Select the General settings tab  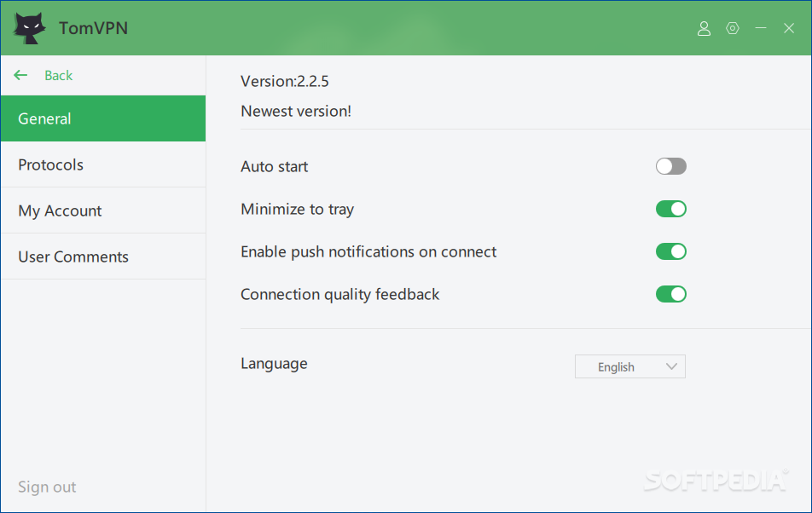[x=103, y=118]
